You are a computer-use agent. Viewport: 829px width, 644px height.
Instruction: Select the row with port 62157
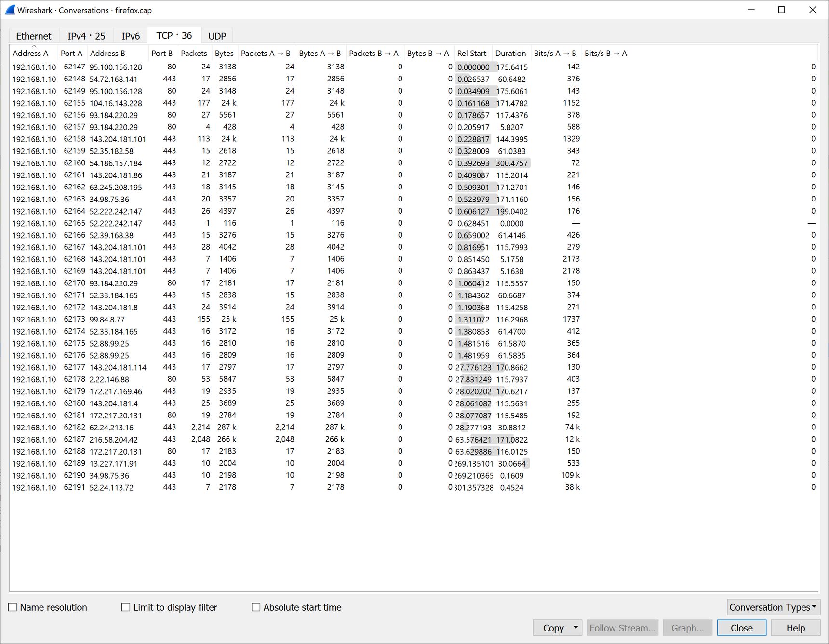414,127
